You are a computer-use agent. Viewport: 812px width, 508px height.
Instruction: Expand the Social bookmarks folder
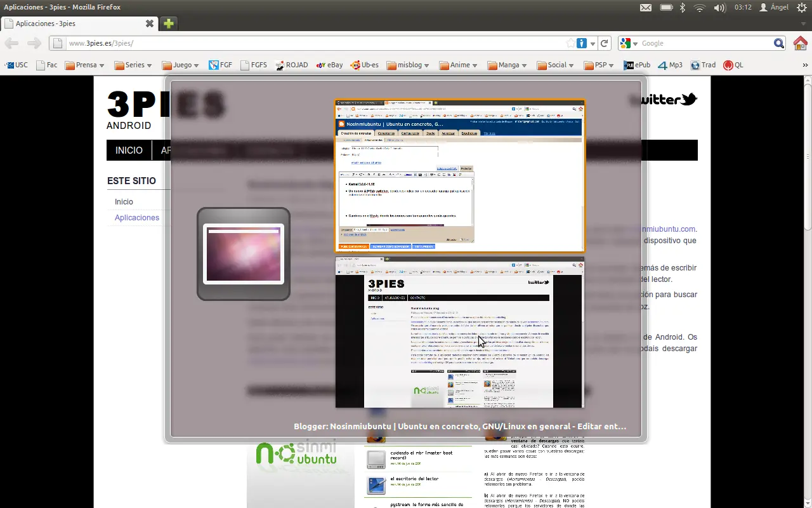pyautogui.click(x=555, y=65)
